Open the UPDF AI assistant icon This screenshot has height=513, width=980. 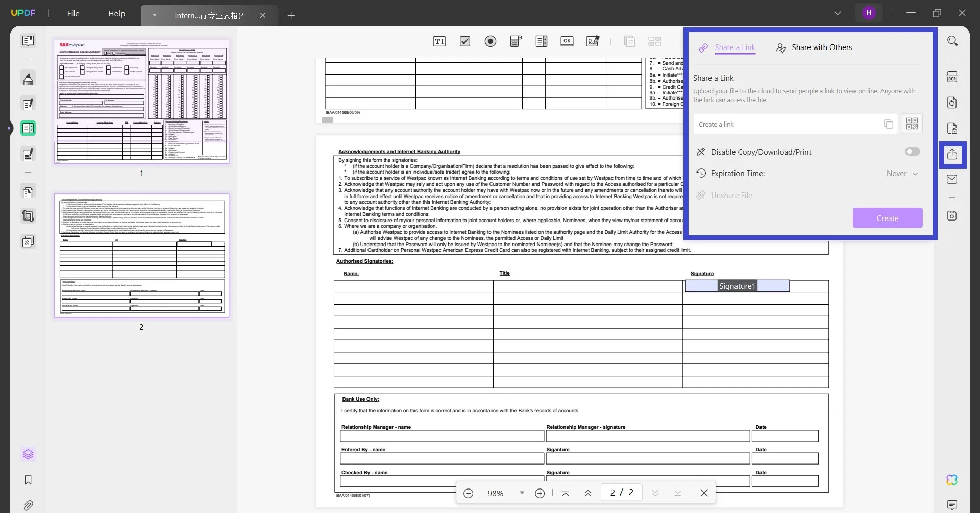pos(952,480)
